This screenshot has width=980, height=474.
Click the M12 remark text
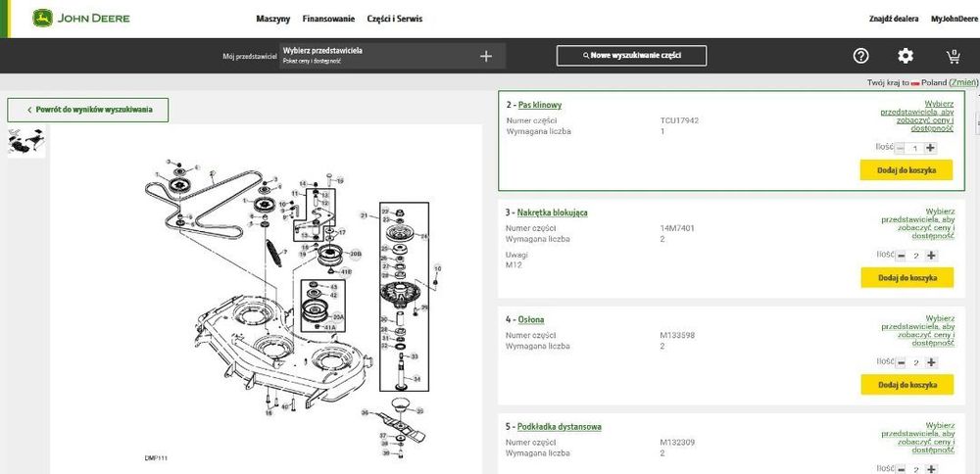coord(514,264)
